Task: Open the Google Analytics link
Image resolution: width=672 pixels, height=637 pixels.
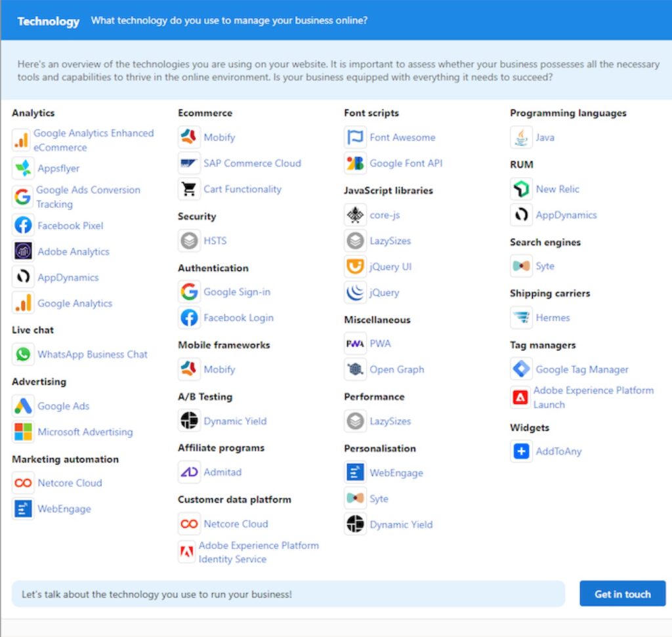Action: pyautogui.click(x=75, y=303)
